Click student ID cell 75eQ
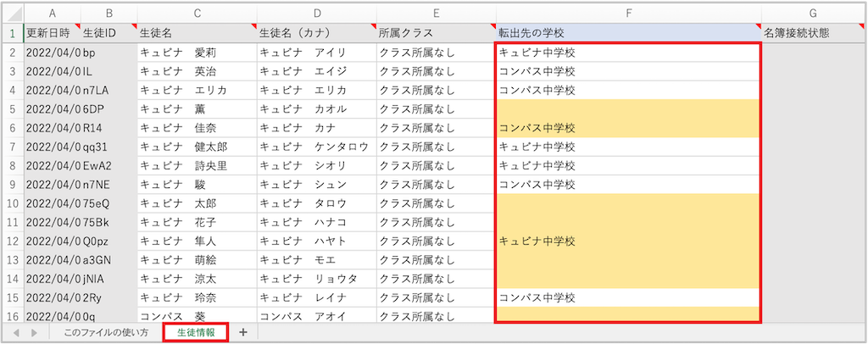This screenshot has height=344, width=868. click(x=109, y=203)
